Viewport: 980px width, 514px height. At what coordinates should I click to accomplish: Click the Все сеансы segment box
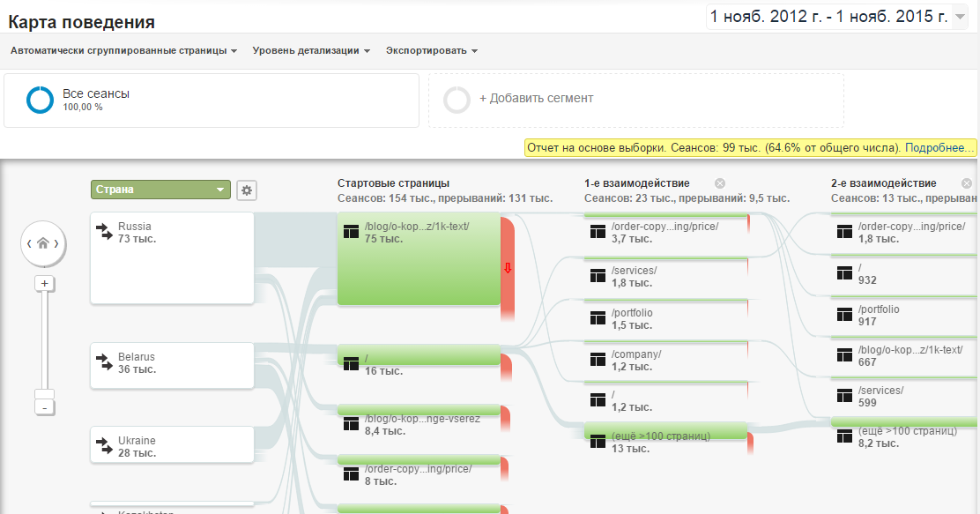click(x=211, y=101)
